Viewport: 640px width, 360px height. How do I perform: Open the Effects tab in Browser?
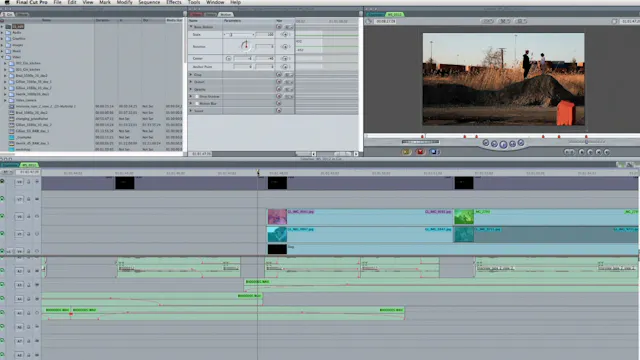[x=22, y=14]
